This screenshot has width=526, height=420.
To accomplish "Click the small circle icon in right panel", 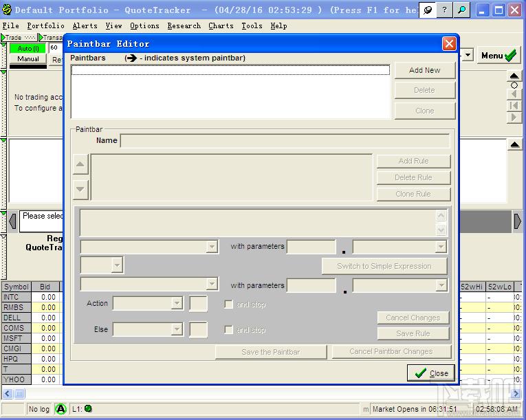I will click(x=514, y=85).
